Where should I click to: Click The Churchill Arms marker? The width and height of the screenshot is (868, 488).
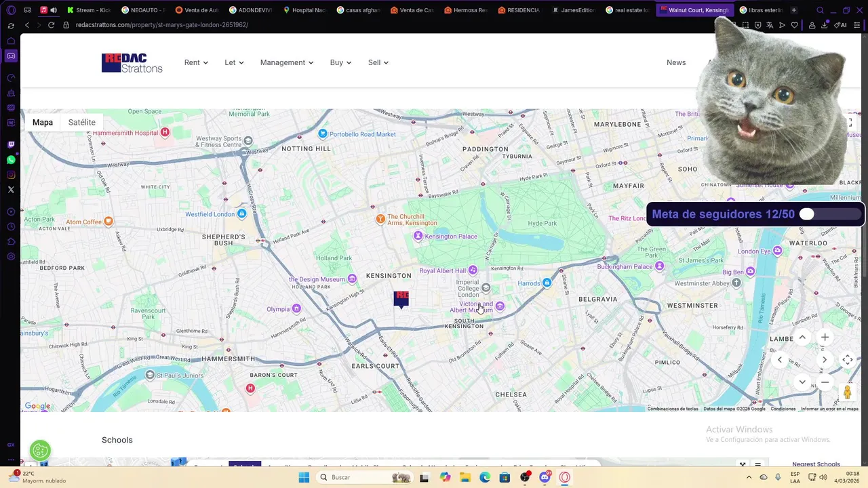click(x=380, y=219)
